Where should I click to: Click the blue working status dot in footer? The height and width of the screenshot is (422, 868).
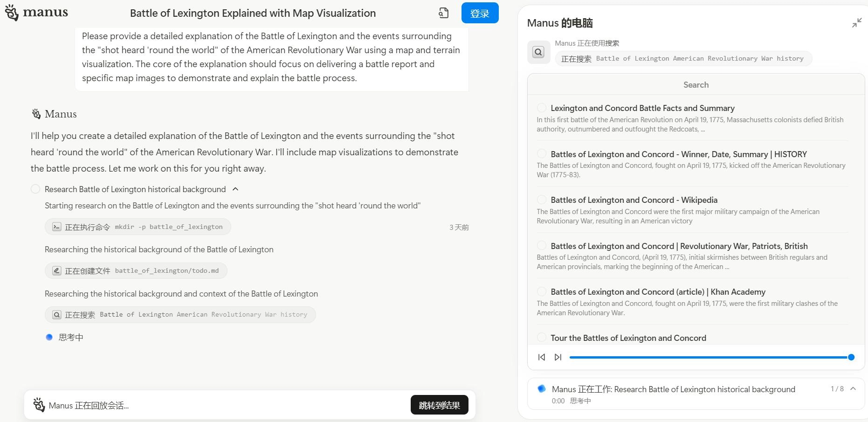click(541, 388)
